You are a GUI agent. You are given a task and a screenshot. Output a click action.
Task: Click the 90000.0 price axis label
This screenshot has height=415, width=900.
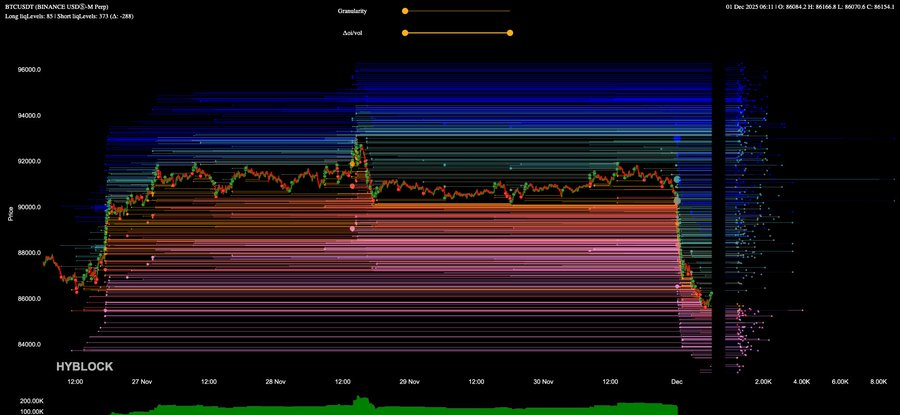[29, 207]
